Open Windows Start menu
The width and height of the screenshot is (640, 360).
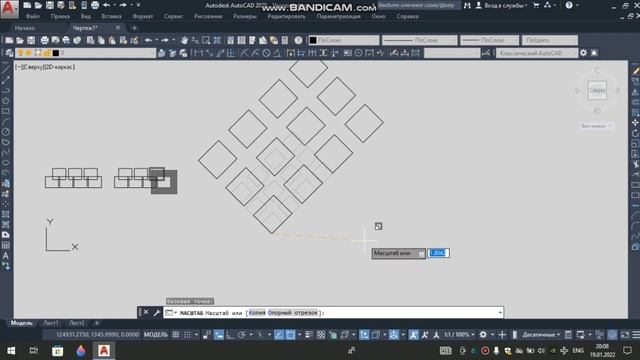[x=11, y=351]
